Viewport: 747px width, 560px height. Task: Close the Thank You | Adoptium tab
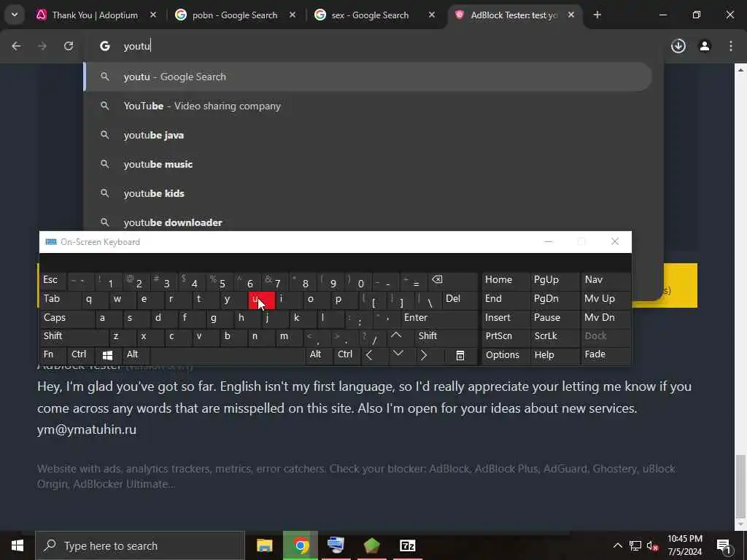click(x=153, y=15)
